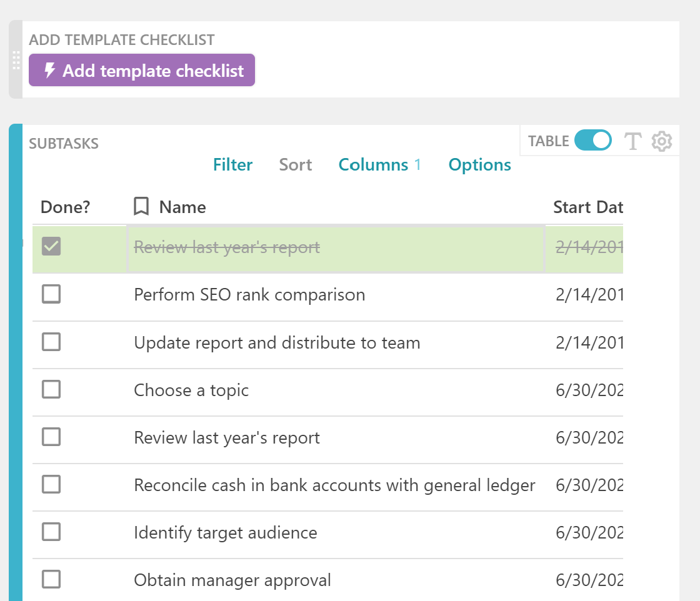
Task: Tick the Obtain manager approval checkbox
Action: click(51, 580)
